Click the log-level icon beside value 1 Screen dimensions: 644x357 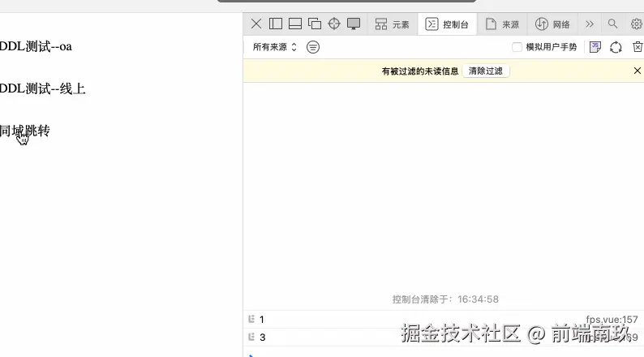[x=251, y=319]
